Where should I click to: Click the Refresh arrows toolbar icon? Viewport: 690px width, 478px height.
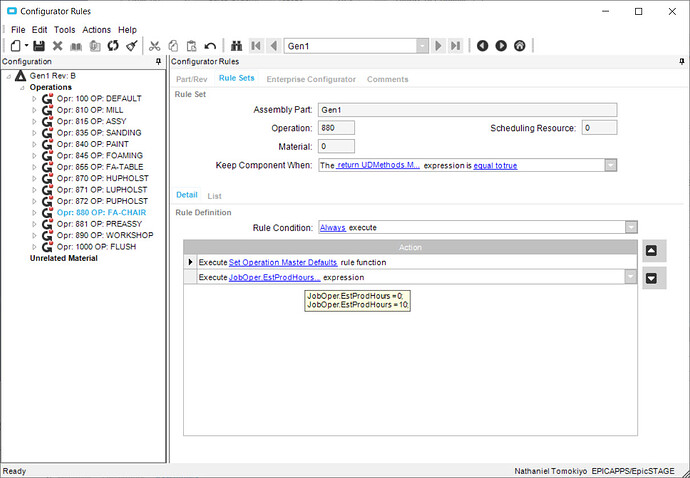coord(113,45)
